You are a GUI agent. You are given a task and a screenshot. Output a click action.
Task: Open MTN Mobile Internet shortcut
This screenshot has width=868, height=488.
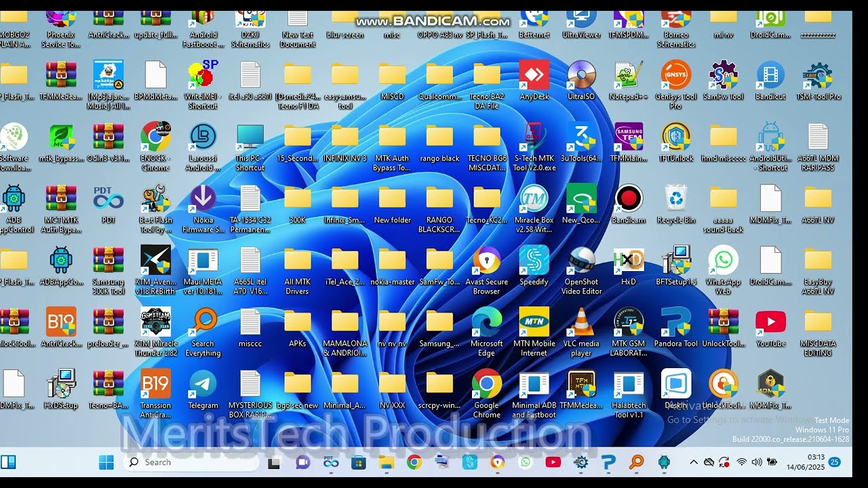(534, 332)
